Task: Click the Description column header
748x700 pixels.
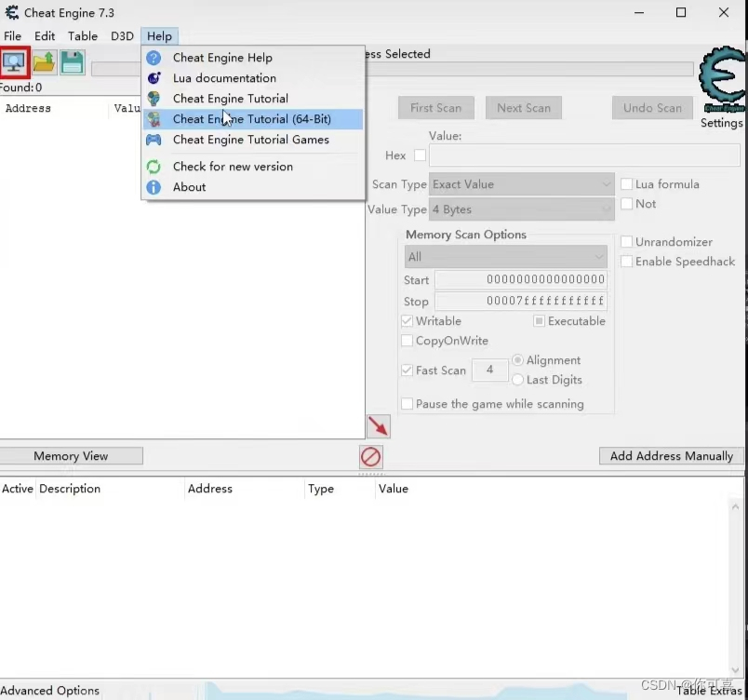Action: point(70,489)
